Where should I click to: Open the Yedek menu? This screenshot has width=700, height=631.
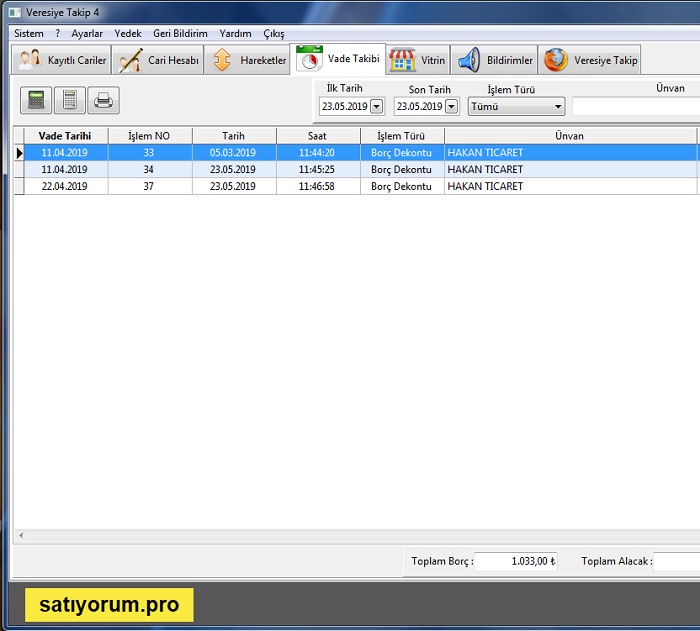pyautogui.click(x=128, y=33)
